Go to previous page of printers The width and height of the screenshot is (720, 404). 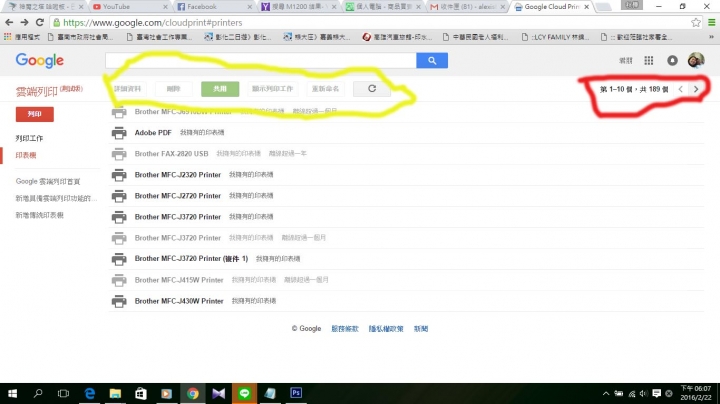681,89
